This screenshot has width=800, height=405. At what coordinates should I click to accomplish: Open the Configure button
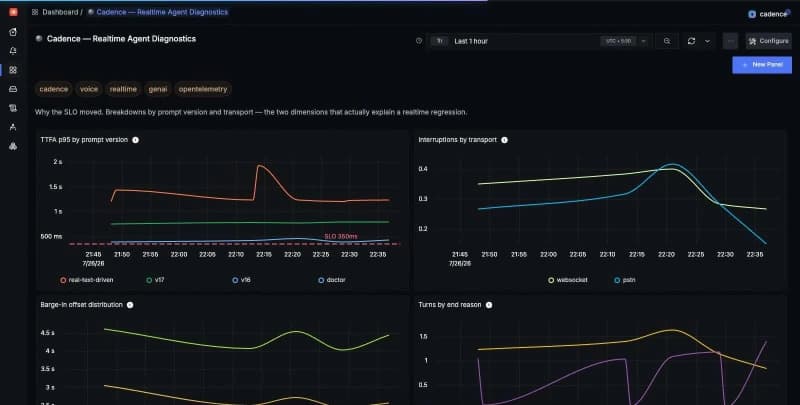click(x=768, y=41)
